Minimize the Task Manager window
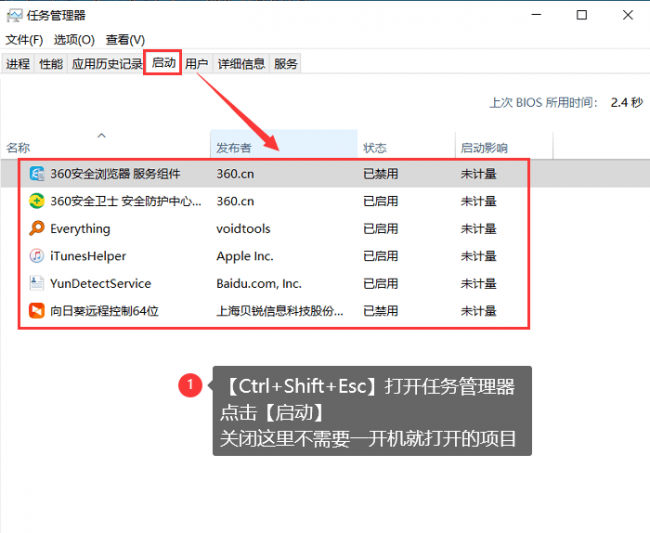This screenshot has height=533, width=650. pos(536,15)
